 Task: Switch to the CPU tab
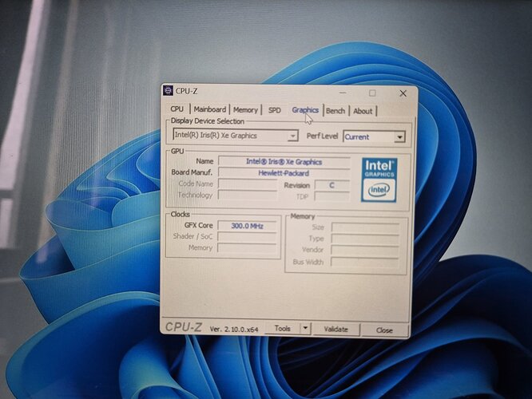pos(177,109)
